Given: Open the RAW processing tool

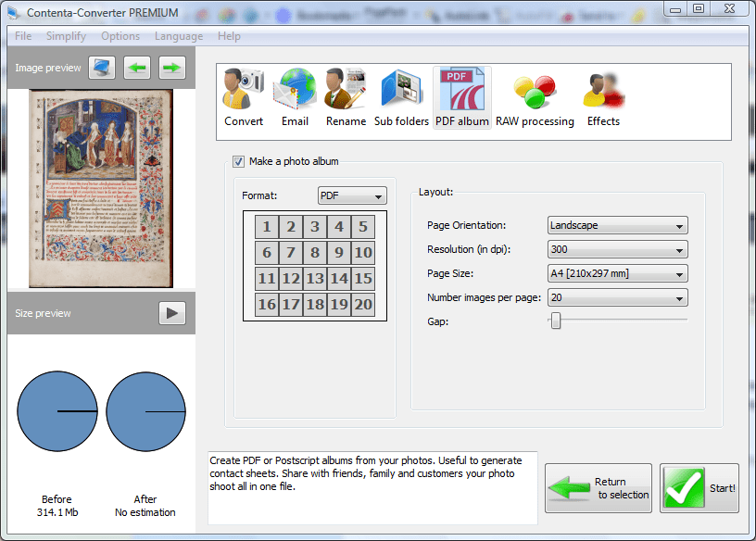Looking at the screenshot, I should pos(535,98).
